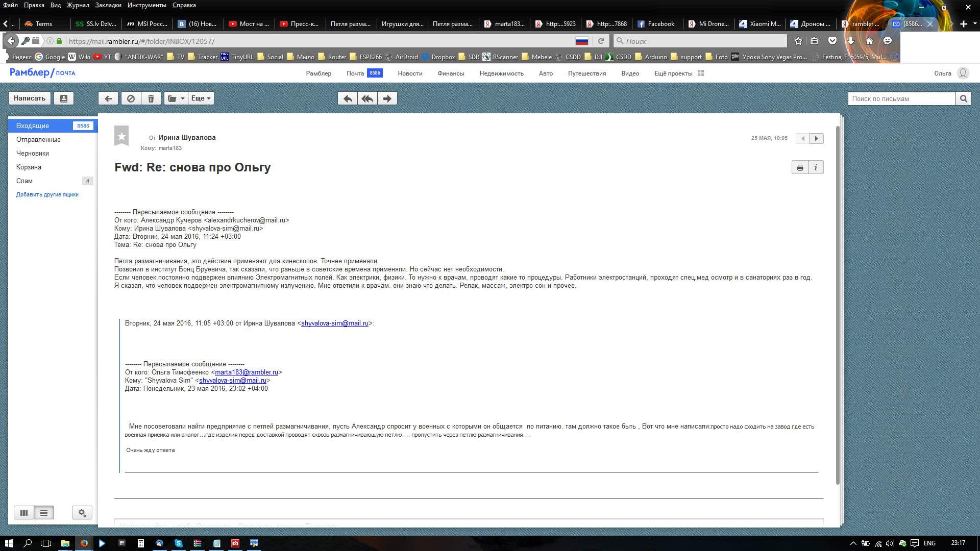Open bookmarks library list icon
The image size is (980, 551).
pos(815,41)
